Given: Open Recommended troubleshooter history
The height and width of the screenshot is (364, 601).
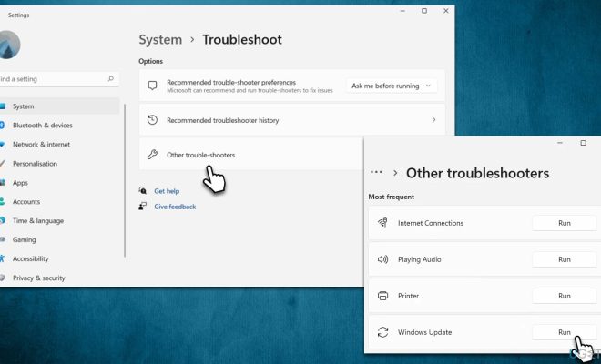Looking at the screenshot, I should 292,120.
